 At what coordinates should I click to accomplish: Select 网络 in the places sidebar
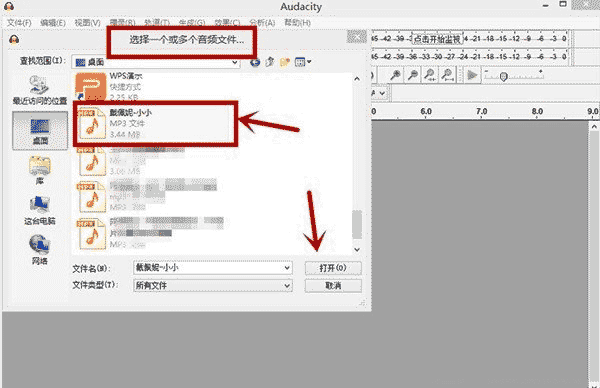[x=40, y=250]
